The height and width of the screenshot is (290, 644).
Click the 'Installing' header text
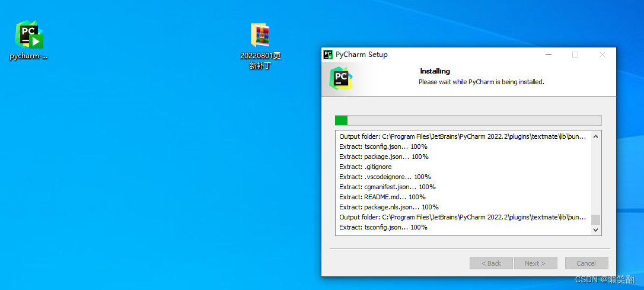coord(435,71)
